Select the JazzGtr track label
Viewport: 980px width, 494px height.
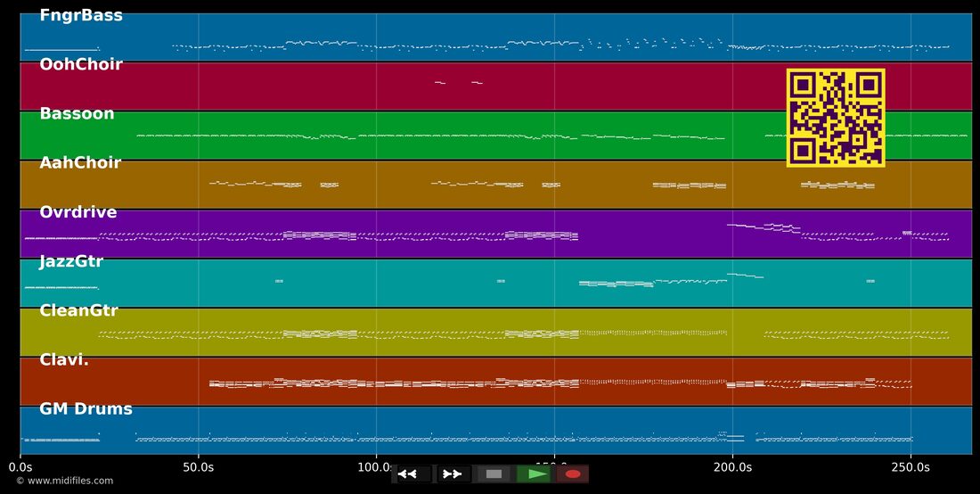pyautogui.click(x=71, y=261)
